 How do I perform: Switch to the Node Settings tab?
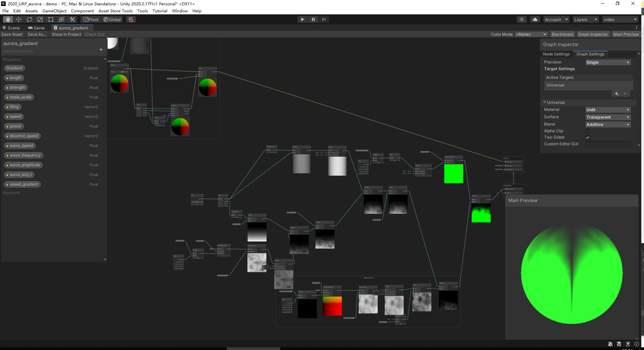[x=556, y=54]
